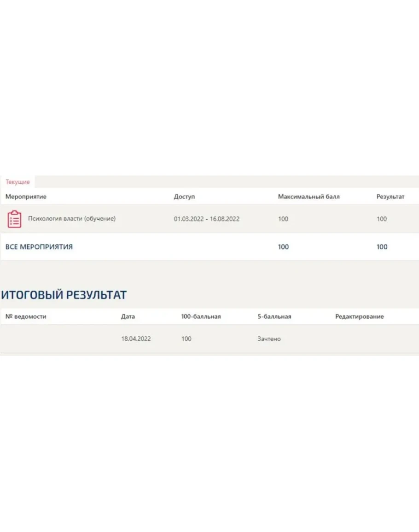419x532 pixels.
Task: Click the clipboard icon beside Психология власти
Action: 14,219
